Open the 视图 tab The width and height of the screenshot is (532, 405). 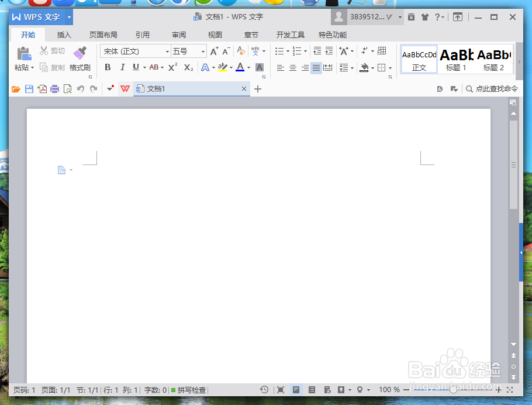215,35
